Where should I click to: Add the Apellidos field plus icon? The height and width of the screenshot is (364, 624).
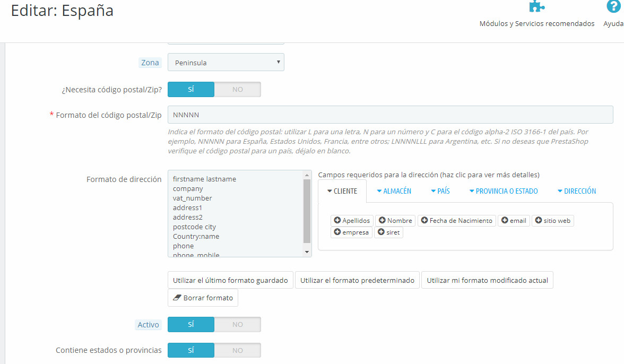(x=337, y=220)
